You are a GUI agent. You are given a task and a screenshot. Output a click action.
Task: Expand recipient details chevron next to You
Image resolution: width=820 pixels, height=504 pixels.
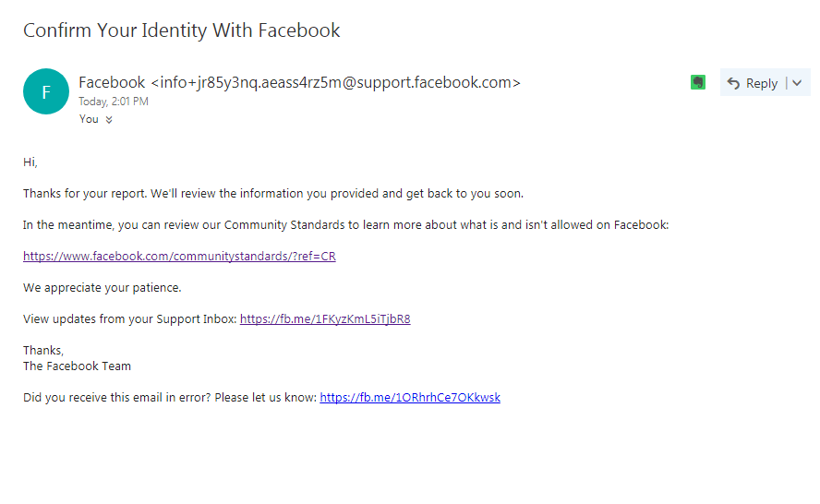point(109,119)
